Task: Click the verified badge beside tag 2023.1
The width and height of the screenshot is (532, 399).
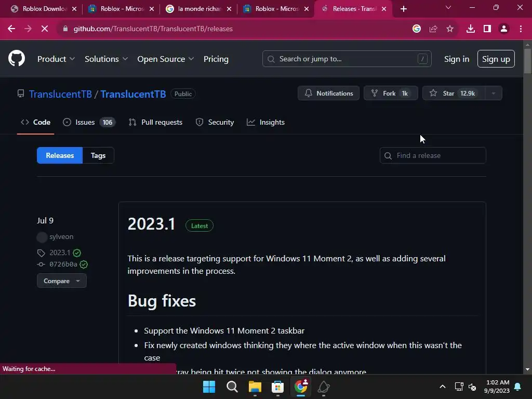Action: pyautogui.click(x=77, y=253)
